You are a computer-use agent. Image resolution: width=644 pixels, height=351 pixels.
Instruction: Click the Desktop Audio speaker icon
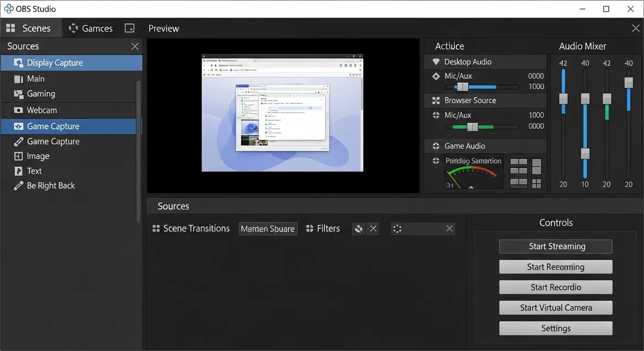[435, 62]
